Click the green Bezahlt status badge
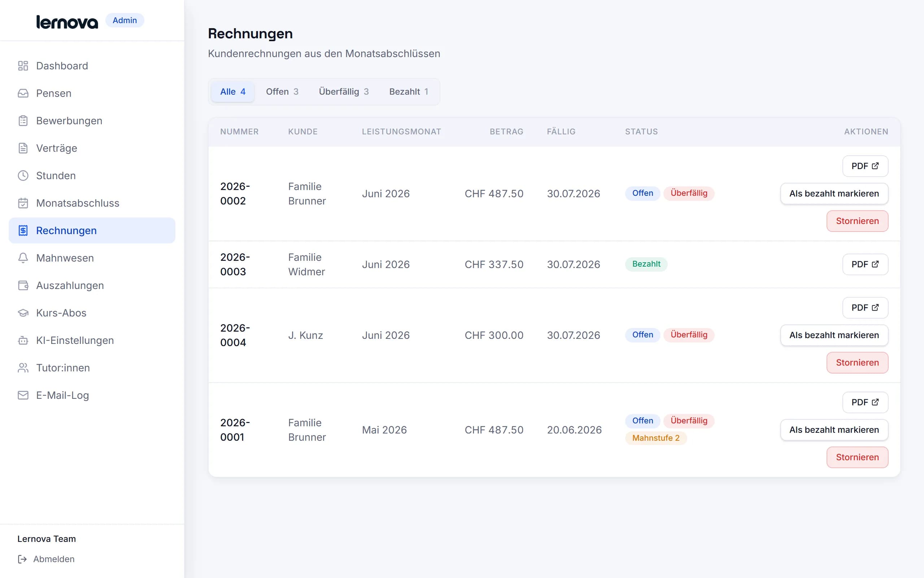The width and height of the screenshot is (924, 578). point(646,264)
